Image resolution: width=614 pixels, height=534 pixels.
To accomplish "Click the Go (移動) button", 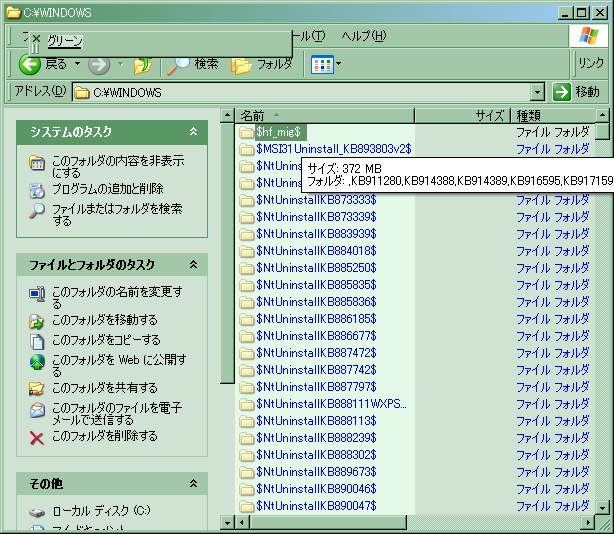I will click(576, 92).
